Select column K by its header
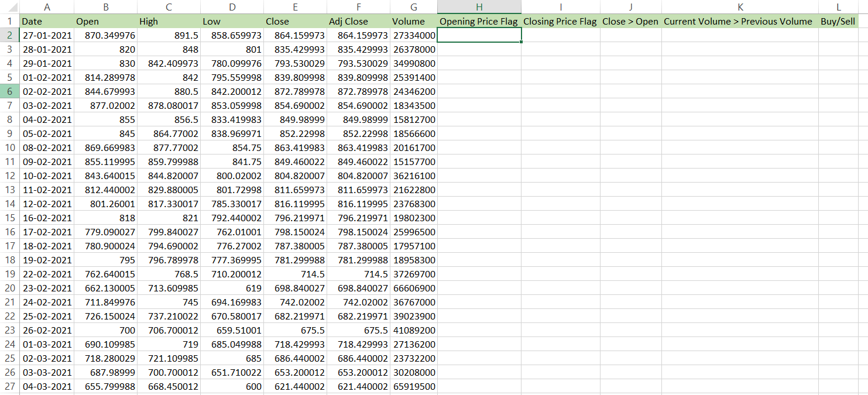The width and height of the screenshot is (868, 395). tap(740, 7)
